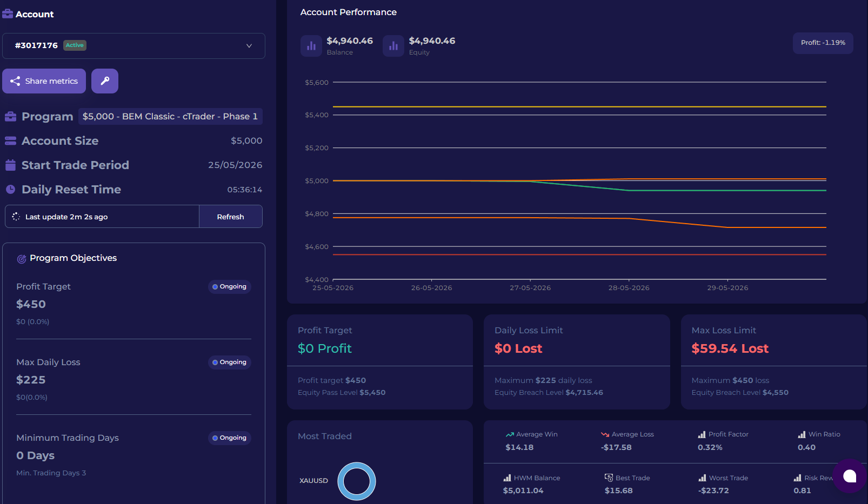
Task: Click the Average Loss -$17.58 value
Action: (x=616, y=448)
